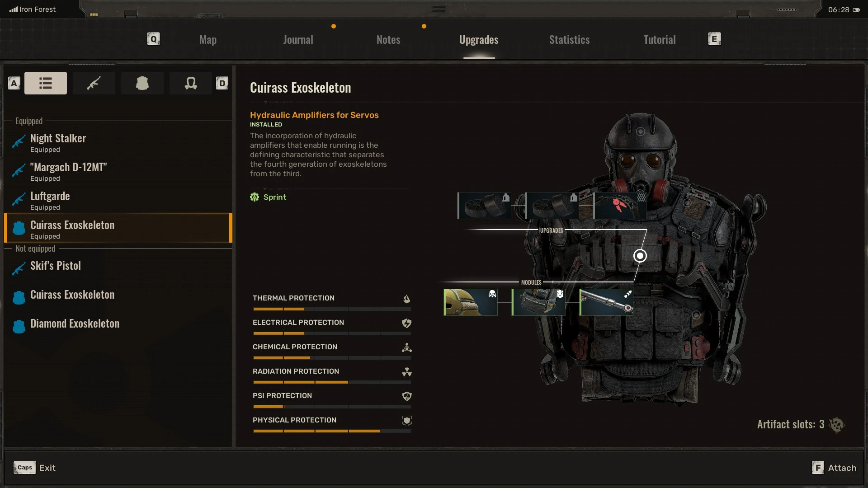Click the PSI protection shield icon
This screenshot has width=868, height=488.
(x=407, y=396)
